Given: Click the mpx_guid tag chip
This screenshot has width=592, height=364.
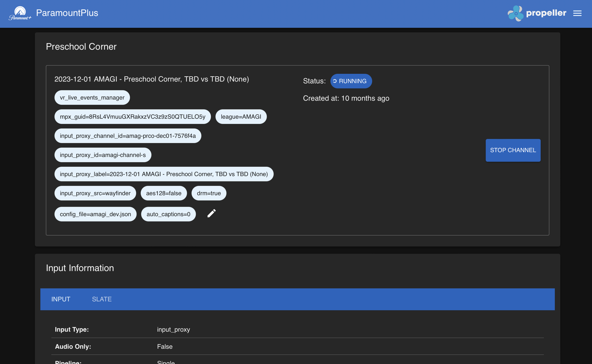Looking at the screenshot, I should click(x=132, y=117).
